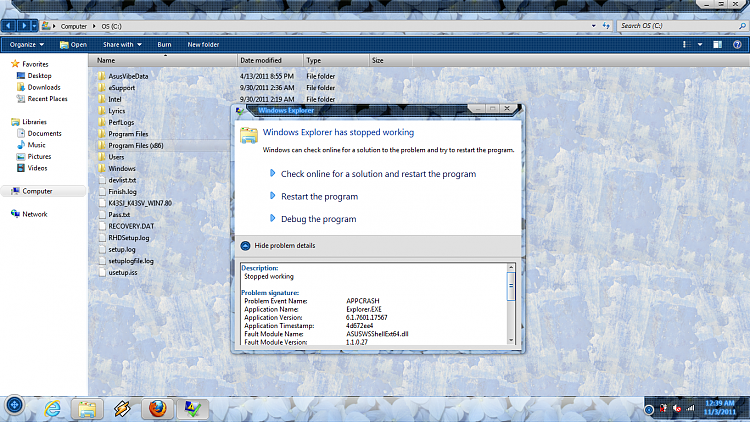
Task: Click Open in the command bar
Action: [73, 44]
